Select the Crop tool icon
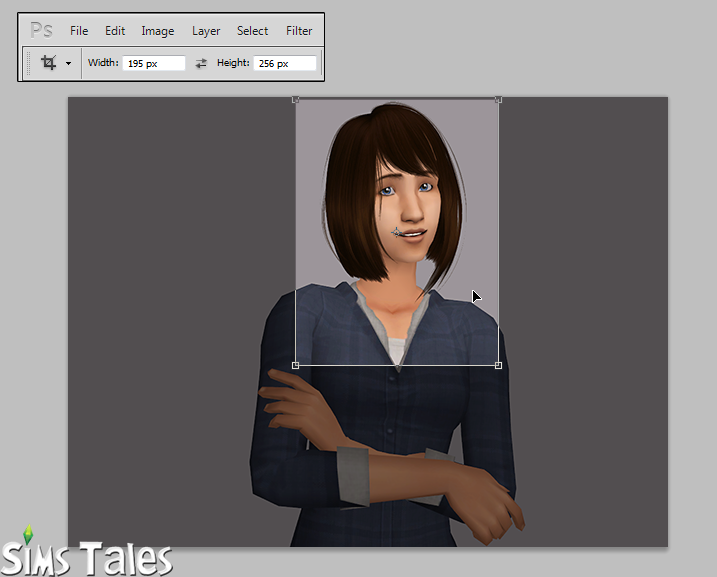The image size is (717, 577). (x=49, y=62)
